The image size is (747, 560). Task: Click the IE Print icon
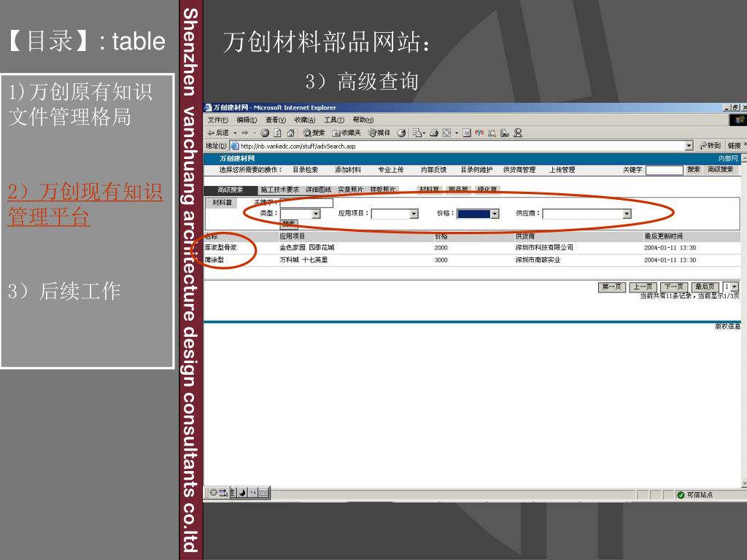click(x=434, y=133)
